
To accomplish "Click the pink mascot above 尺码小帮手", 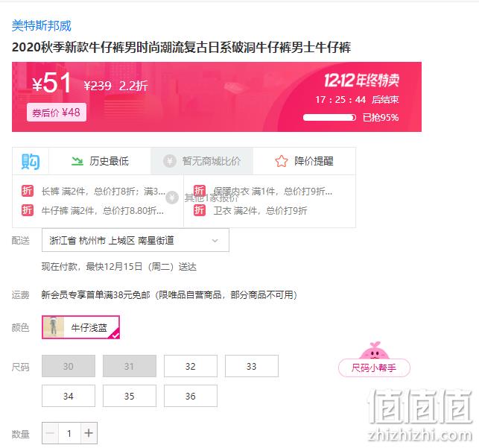I will [374, 350].
